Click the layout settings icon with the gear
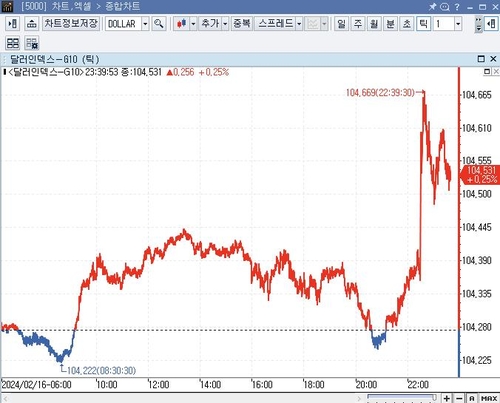This screenshot has height=403, width=500. click(32, 43)
